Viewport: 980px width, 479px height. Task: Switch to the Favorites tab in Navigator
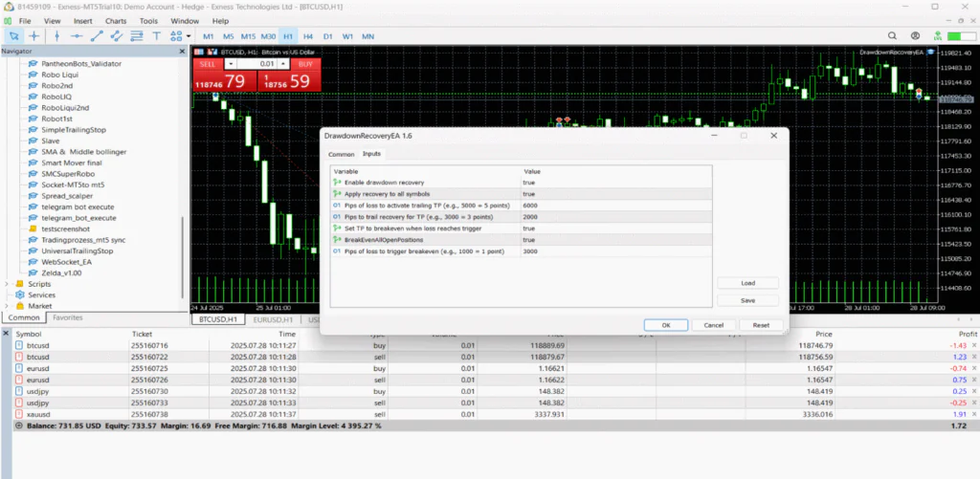click(x=68, y=317)
